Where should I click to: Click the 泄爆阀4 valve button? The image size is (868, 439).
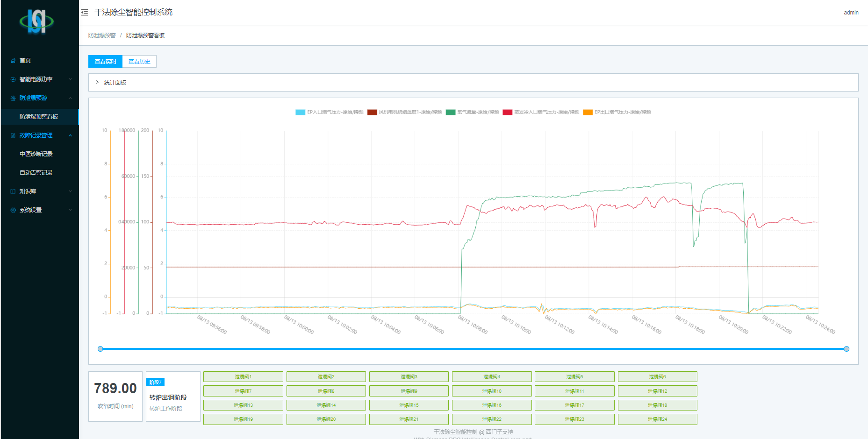pyautogui.click(x=492, y=377)
